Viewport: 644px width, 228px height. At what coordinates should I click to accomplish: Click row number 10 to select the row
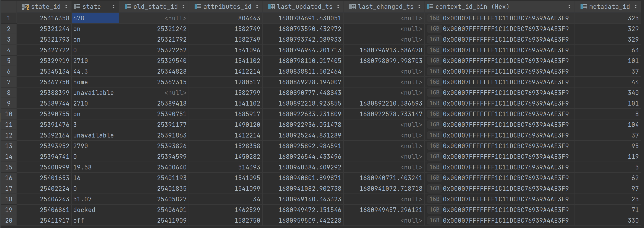coord(9,114)
